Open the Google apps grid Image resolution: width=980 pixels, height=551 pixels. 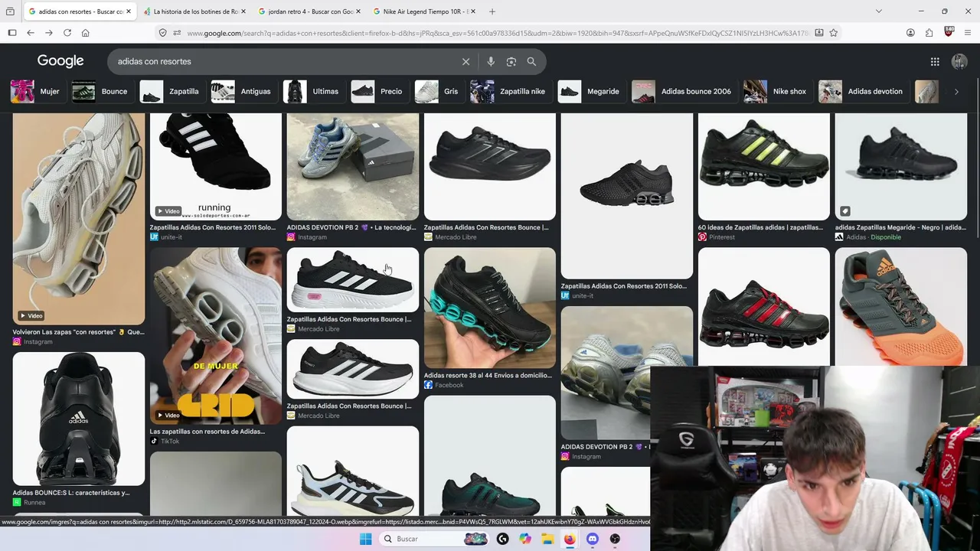pyautogui.click(x=935, y=61)
